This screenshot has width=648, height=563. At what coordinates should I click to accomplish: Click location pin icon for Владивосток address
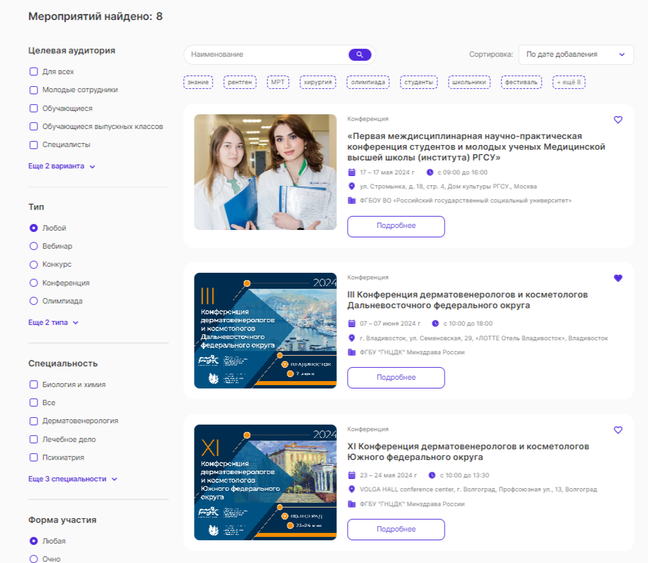(351, 338)
